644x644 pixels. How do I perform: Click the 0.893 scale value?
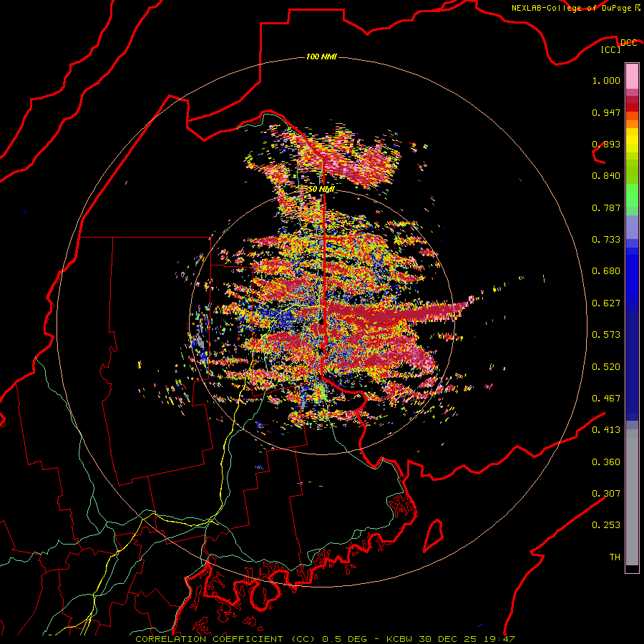coord(606,144)
